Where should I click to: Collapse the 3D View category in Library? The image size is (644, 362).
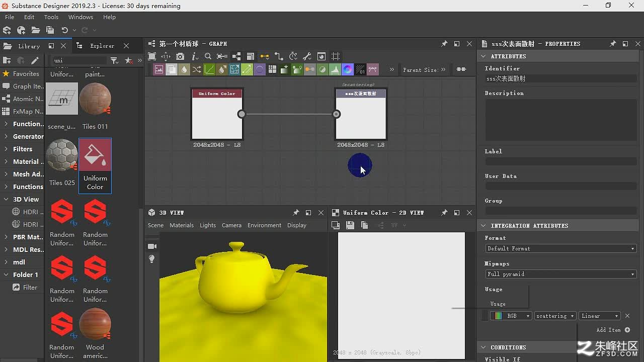6,199
